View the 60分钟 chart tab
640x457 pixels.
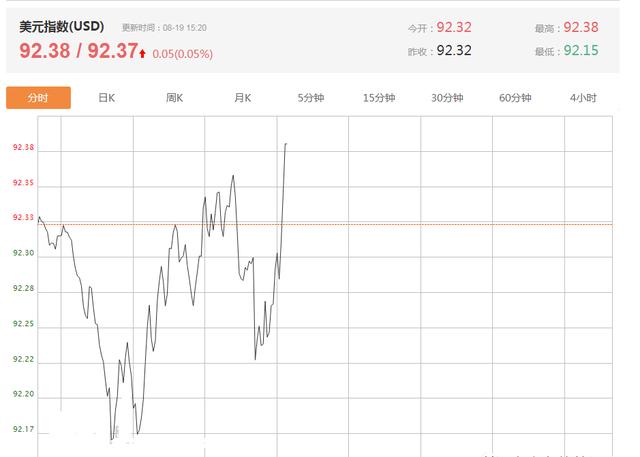(x=515, y=98)
